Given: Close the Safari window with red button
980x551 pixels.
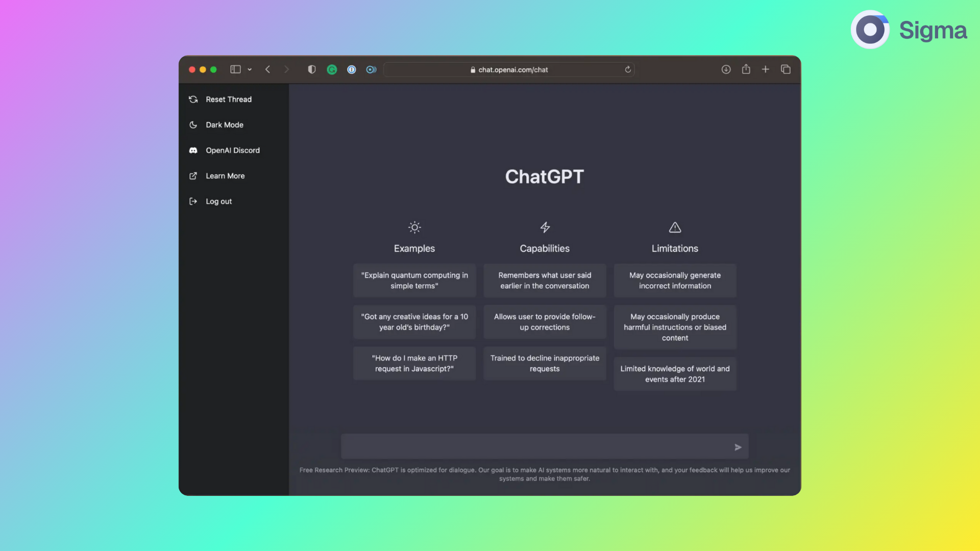Looking at the screenshot, I should [192, 69].
